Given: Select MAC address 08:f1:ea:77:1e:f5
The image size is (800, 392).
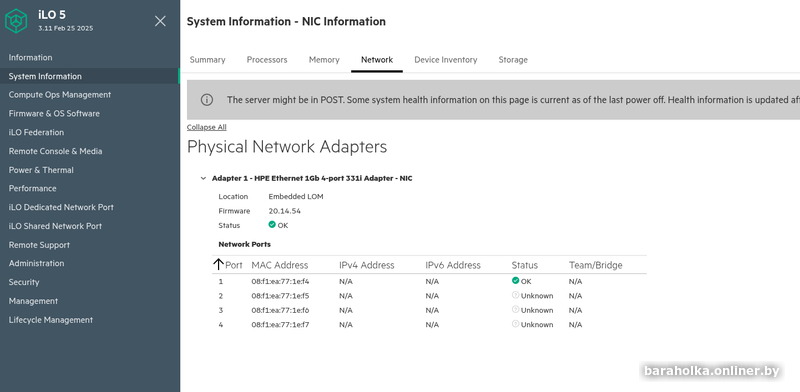Looking at the screenshot, I should pos(280,296).
